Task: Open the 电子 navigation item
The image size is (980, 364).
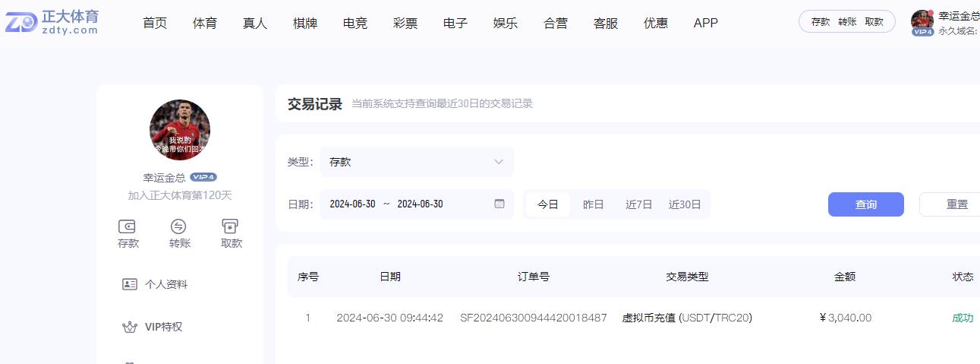Action: [455, 23]
